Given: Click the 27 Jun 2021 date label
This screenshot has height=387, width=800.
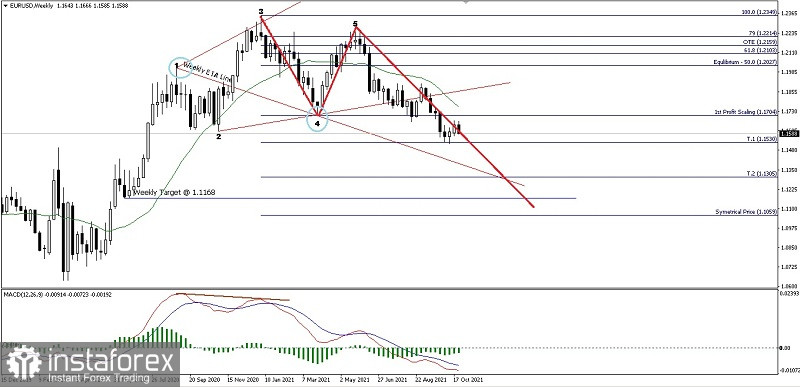Looking at the screenshot, I should [393, 380].
